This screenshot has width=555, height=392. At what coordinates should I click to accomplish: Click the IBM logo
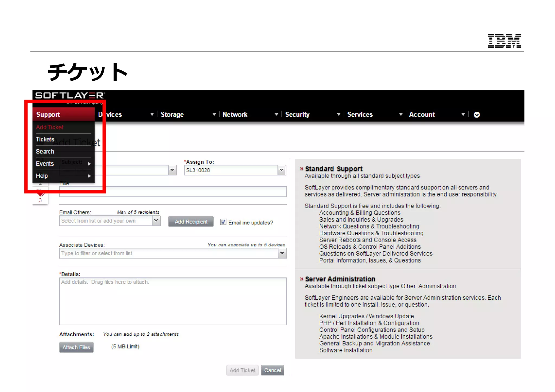(x=504, y=41)
